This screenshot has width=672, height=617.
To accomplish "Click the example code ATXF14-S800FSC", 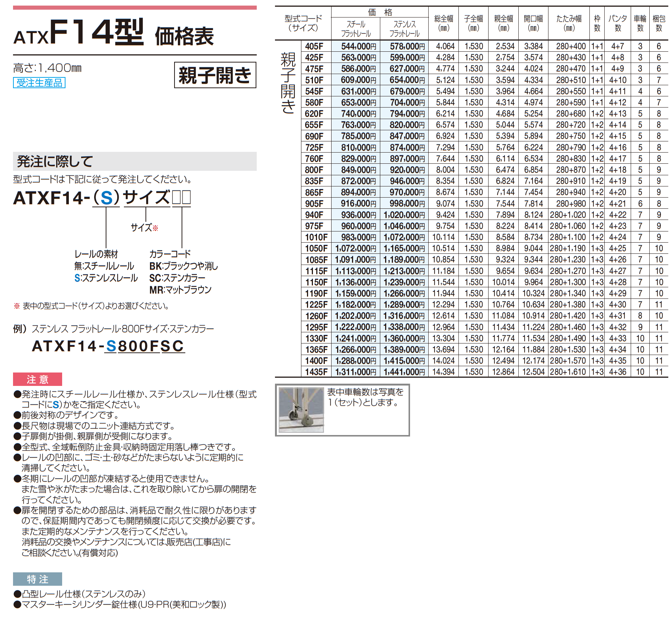I will 108,346.
